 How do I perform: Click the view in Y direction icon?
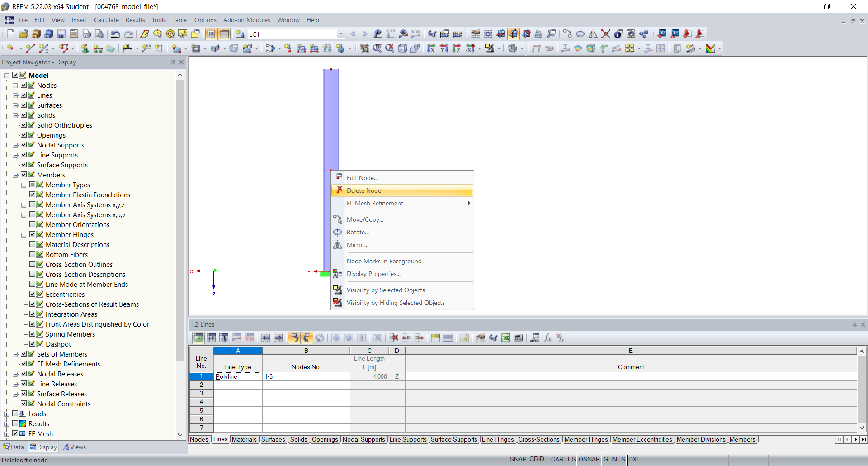click(444, 48)
